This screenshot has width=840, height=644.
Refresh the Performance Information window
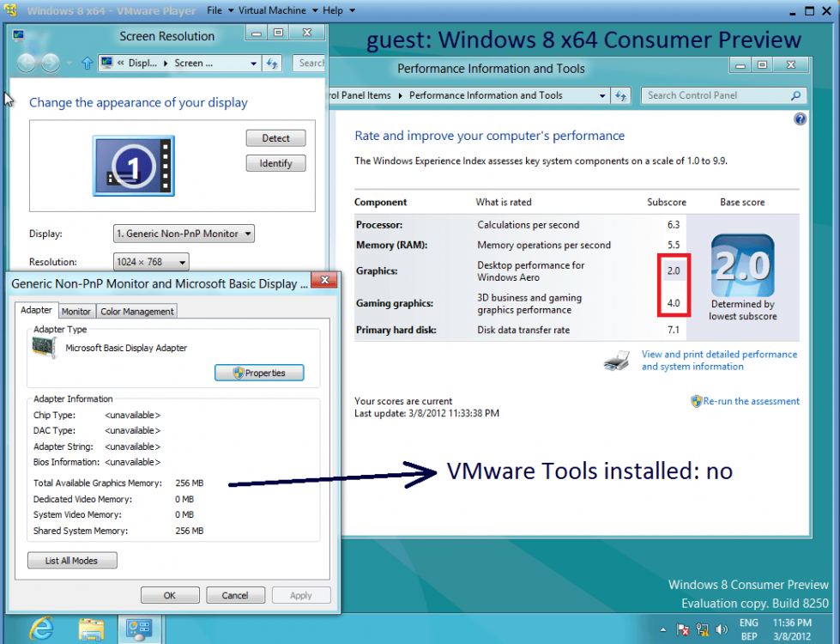620,95
